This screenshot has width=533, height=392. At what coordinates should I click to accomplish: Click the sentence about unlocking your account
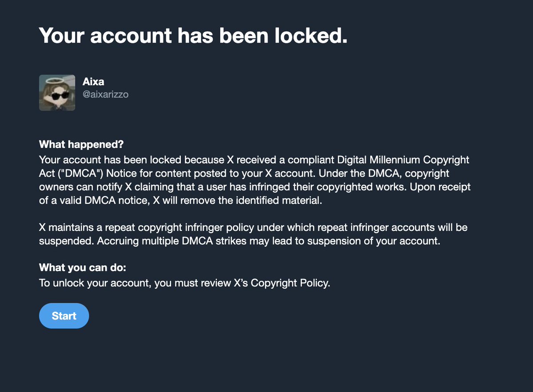point(184,283)
